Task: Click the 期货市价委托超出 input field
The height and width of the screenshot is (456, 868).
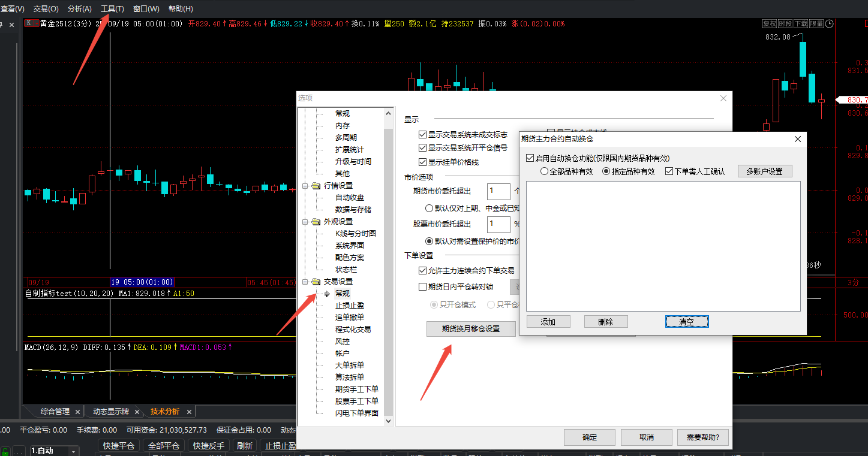Action: tap(498, 192)
